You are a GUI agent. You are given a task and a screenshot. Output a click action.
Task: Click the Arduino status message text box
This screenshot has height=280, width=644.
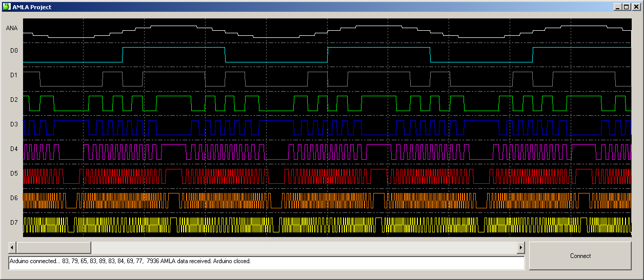point(267,263)
